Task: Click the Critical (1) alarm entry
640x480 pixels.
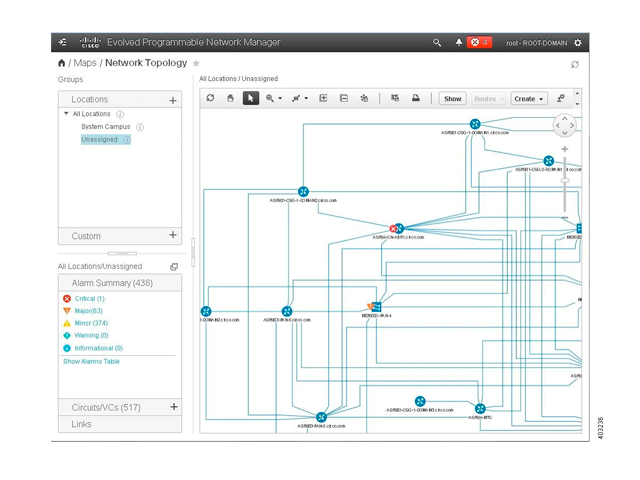Action: [x=87, y=299]
